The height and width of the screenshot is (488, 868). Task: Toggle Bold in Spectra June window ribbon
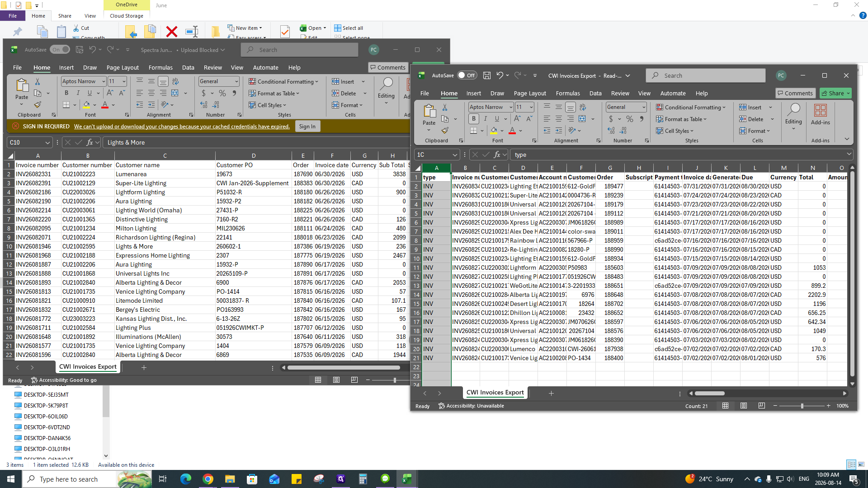tap(66, 93)
